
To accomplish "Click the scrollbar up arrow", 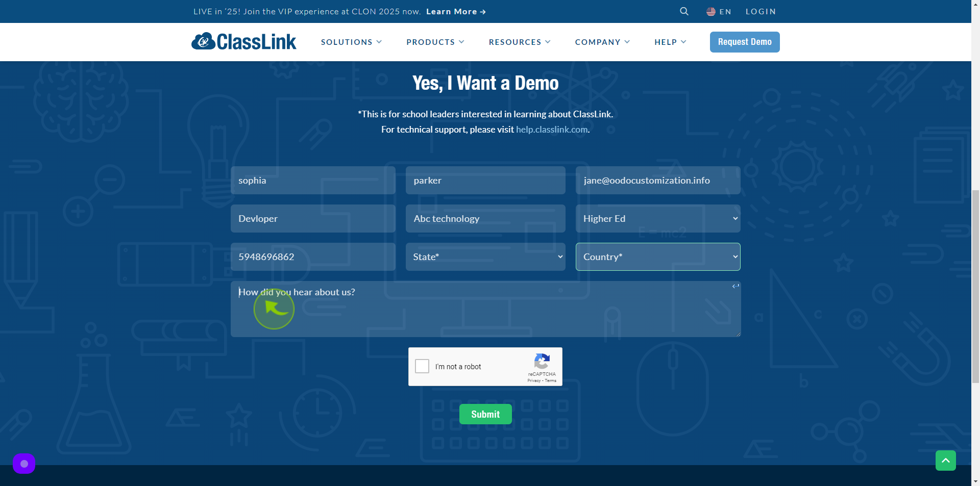I will [x=975, y=4].
